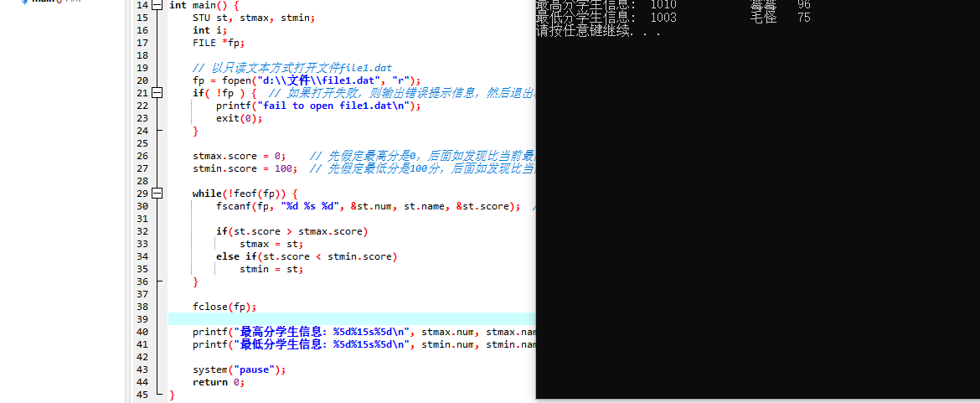Screen dimensions: 980x403
Task: Collapse the if(!fp) block fold marker
Action: 157,93
